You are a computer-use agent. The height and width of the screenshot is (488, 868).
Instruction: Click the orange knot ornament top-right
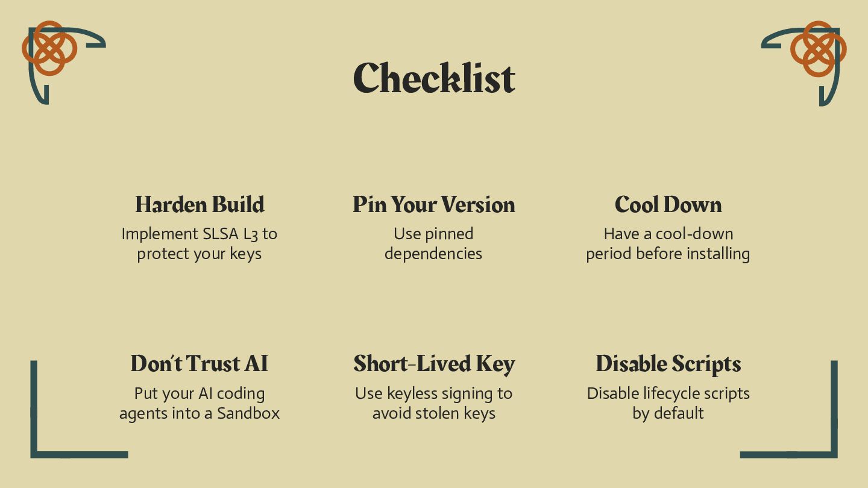coord(818,49)
